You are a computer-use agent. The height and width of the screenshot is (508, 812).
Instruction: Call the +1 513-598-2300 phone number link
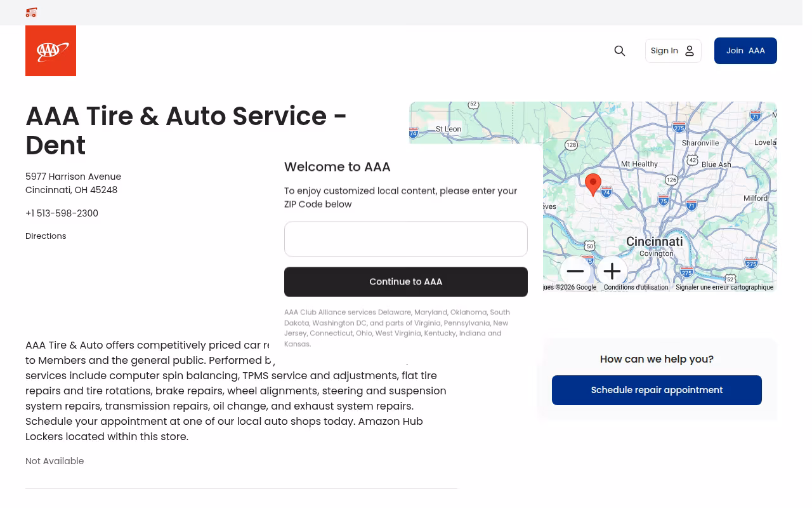[62, 213]
